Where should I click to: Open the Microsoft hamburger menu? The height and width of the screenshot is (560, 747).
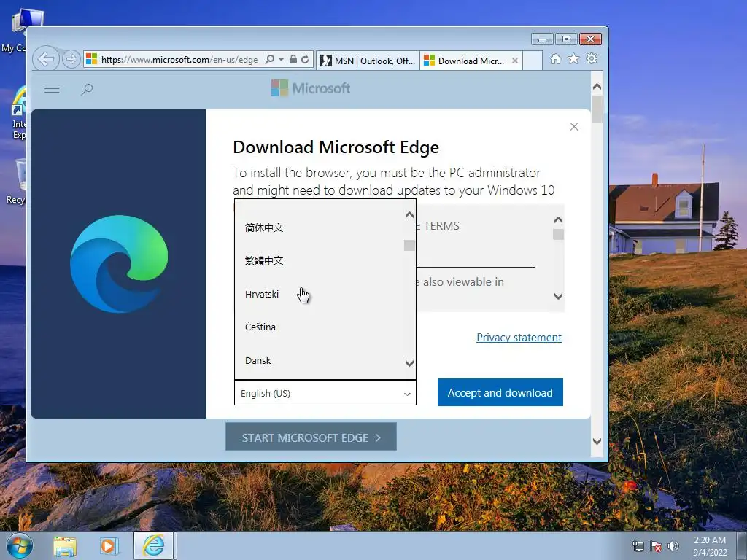pos(52,88)
